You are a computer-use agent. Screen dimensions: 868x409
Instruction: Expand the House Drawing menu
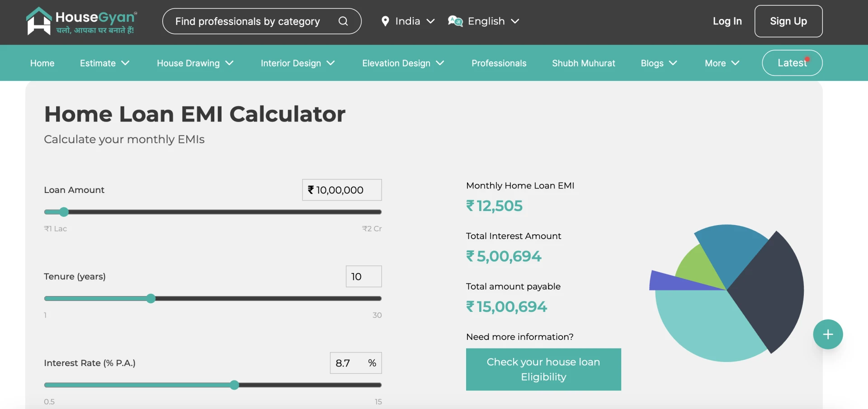(x=195, y=63)
